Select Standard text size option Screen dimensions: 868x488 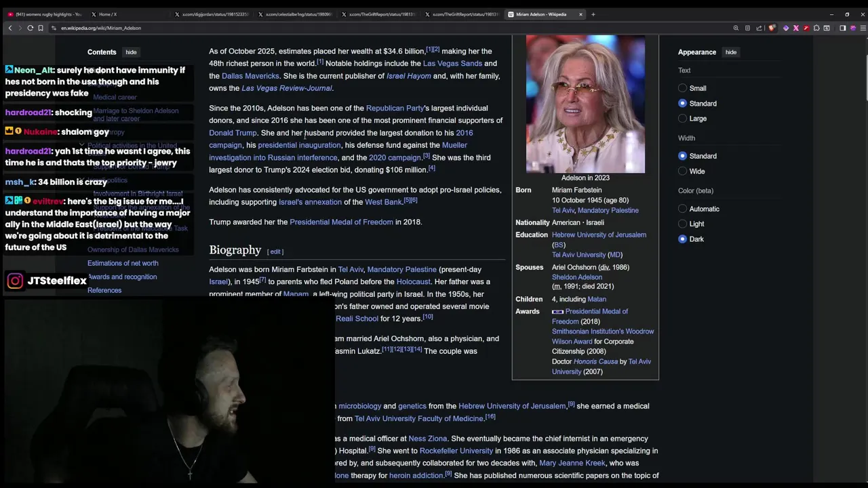[x=682, y=103]
